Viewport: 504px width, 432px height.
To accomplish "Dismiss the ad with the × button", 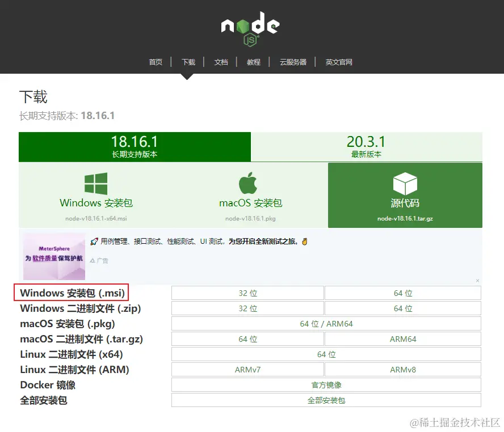I will [x=477, y=280].
